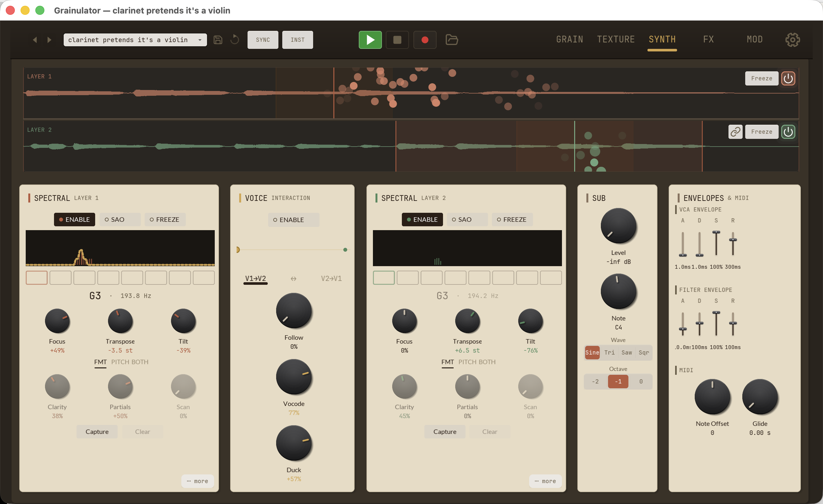Click the Filter envelope Decay slider
The height and width of the screenshot is (504, 823).
point(700,324)
